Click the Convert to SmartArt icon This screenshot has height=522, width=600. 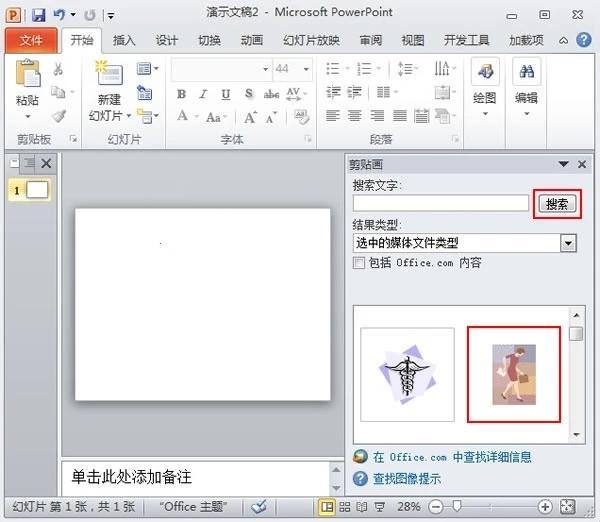[444, 116]
